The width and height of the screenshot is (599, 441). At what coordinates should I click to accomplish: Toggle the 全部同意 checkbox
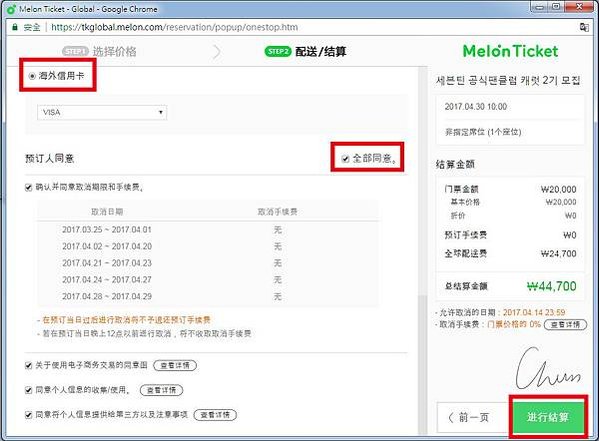tap(345, 158)
